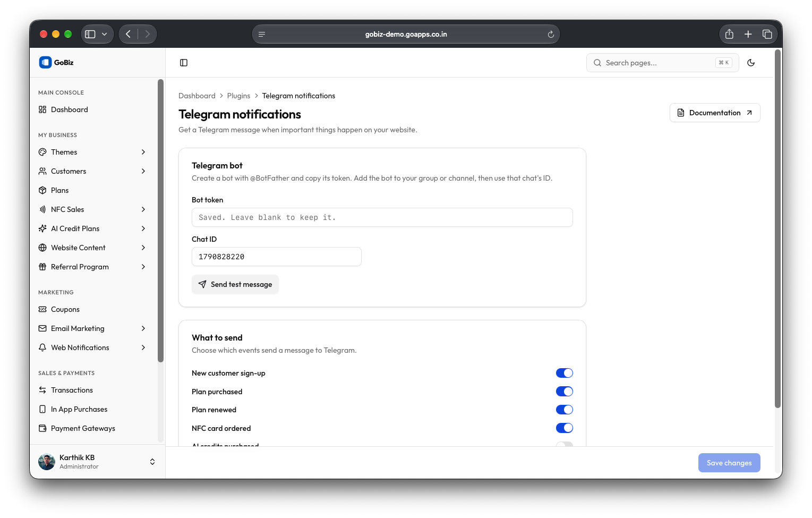
Task: Toggle NFC card ordered notifications
Action: [565, 428]
